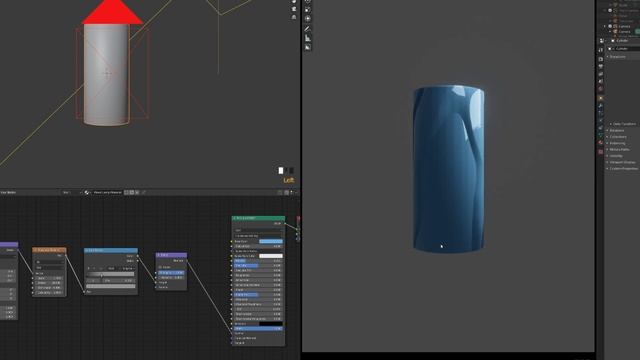Click duplicate material button in node header
640x360 pixels.
pos(131,192)
